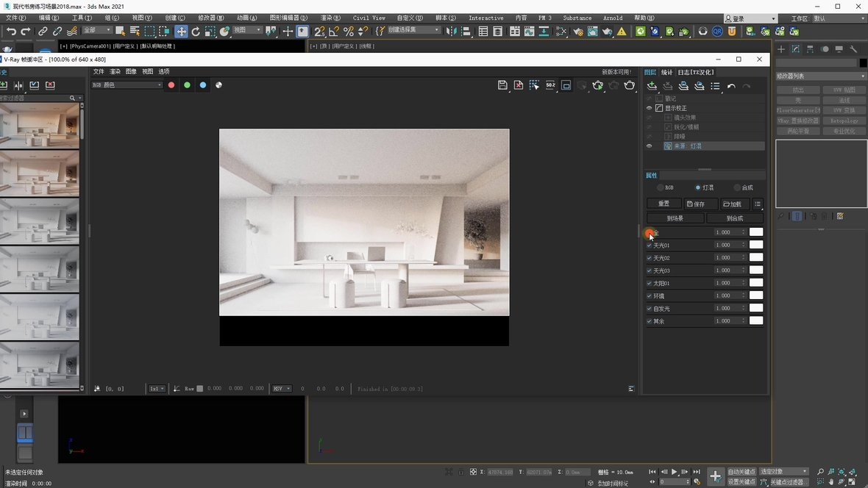The image size is (868, 488).
Task: Click the 重置 button
Action: pos(664,204)
